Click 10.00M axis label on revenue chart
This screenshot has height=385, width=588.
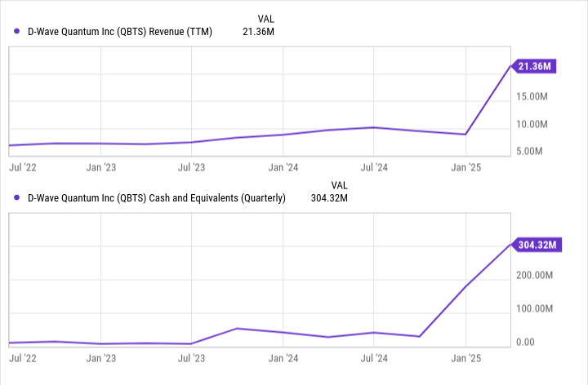coord(532,124)
